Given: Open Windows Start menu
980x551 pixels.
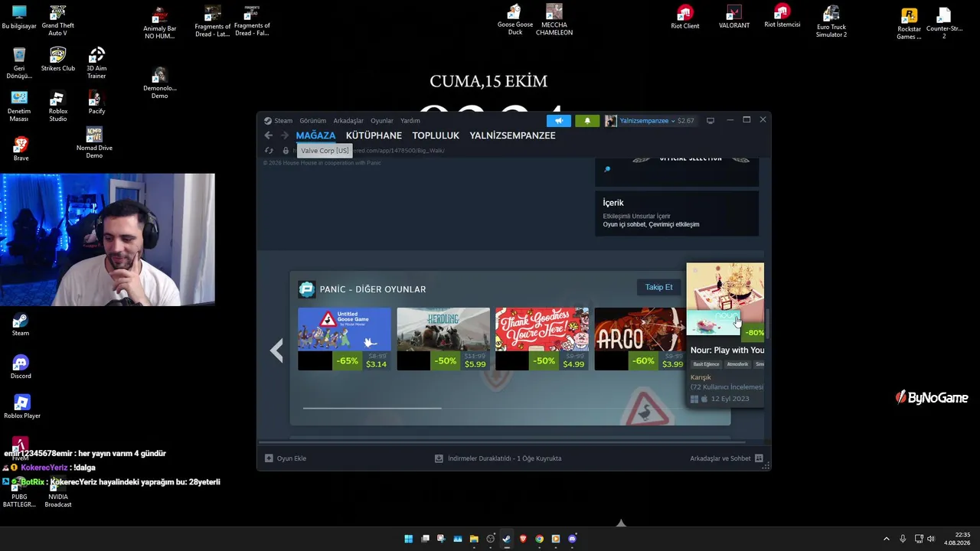Looking at the screenshot, I should click(x=409, y=539).
